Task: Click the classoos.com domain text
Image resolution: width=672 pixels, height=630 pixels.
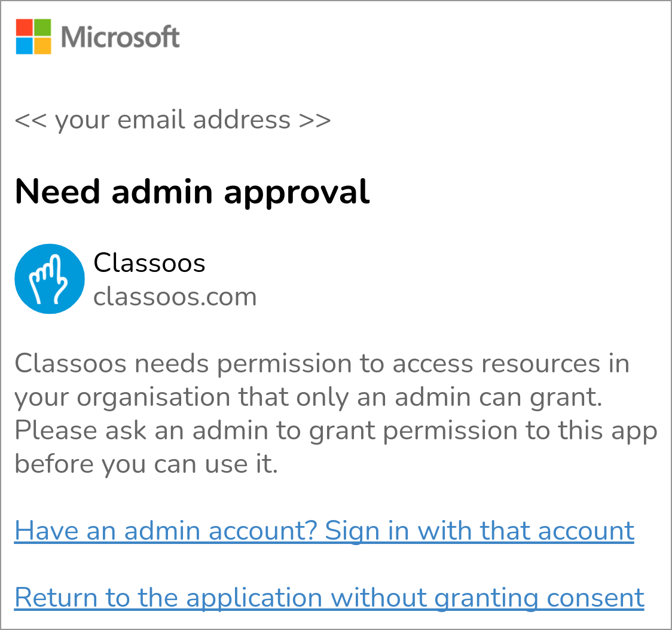Action: click(x=175, y=296)
